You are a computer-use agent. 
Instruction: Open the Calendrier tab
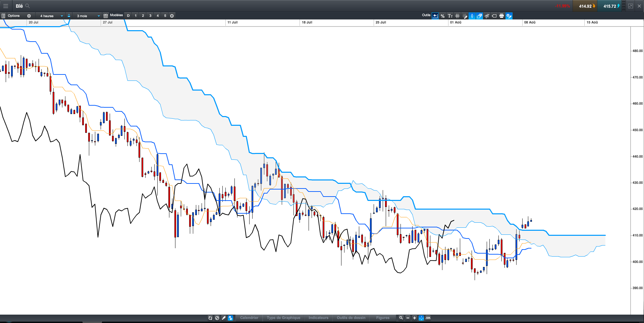249,318
